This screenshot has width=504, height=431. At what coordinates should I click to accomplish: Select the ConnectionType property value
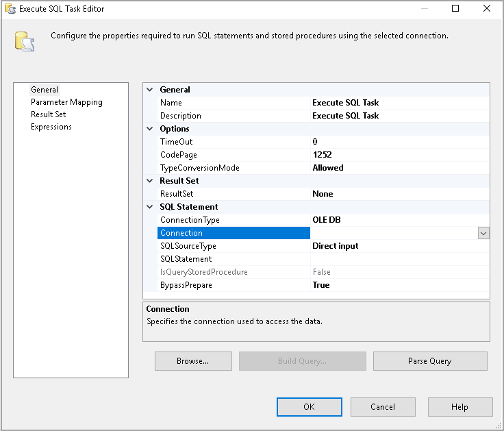(x=399, y=220)
